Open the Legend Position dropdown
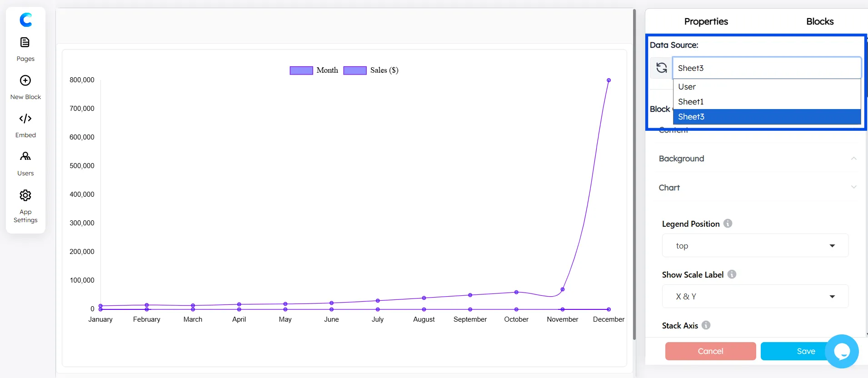Viewport: 868px width, 378px height. point(755,246)
